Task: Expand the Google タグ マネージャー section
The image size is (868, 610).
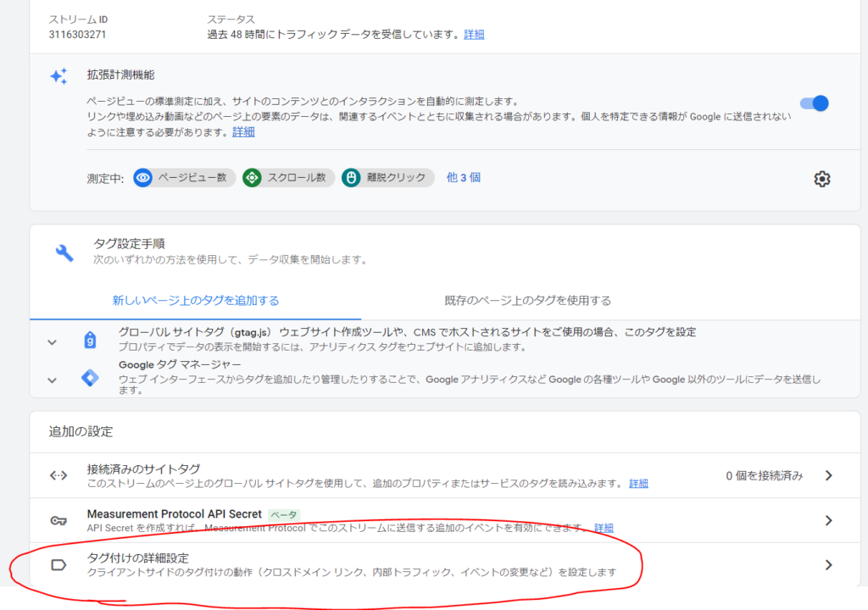Action: tap(52, 380)
